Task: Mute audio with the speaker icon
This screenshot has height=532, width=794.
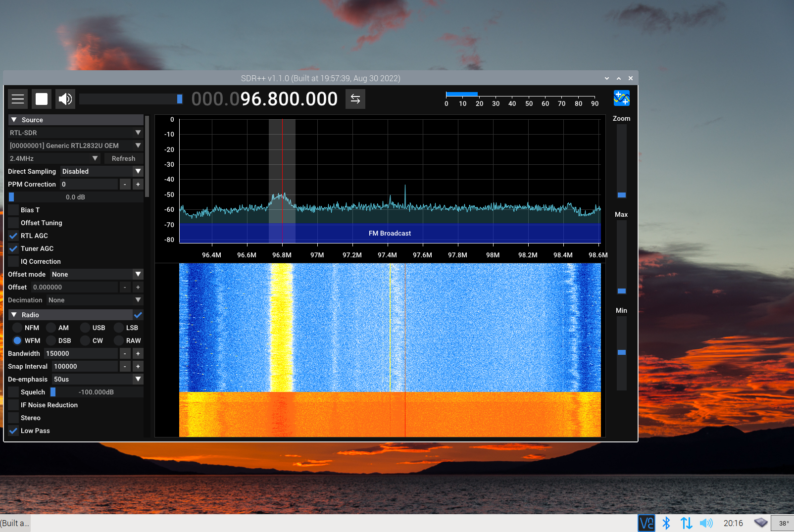Action: pyautogui.click(x=65, y=99)
